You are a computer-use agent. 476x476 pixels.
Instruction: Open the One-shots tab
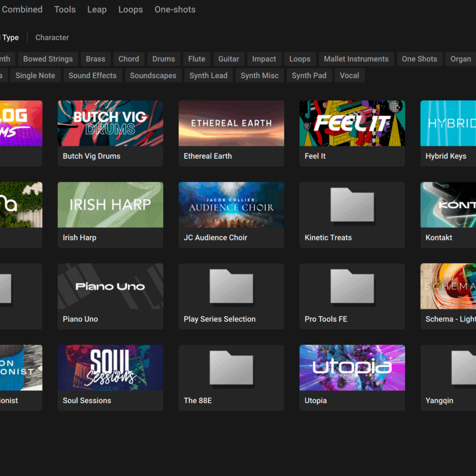pos(175,9)
